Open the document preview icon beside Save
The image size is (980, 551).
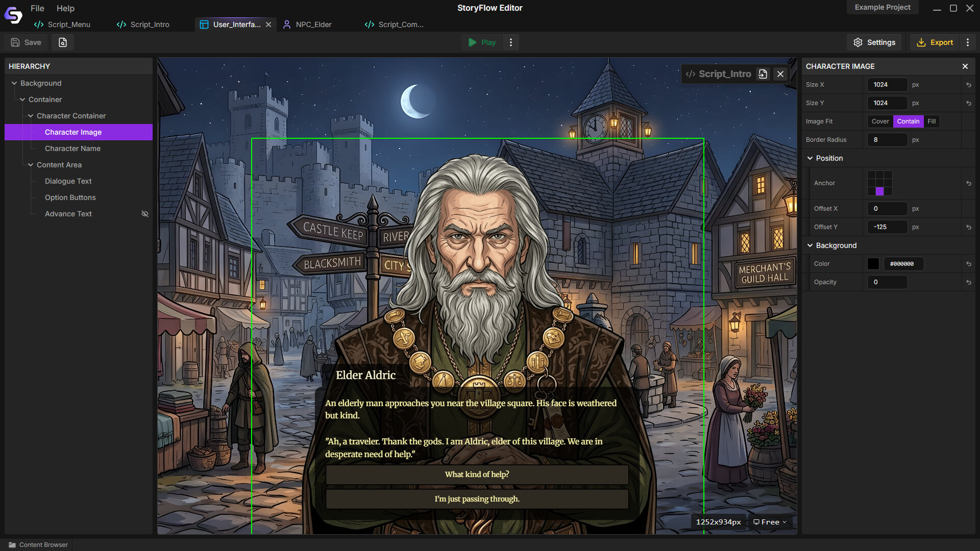pyautogui.click(x=62, y=42)
